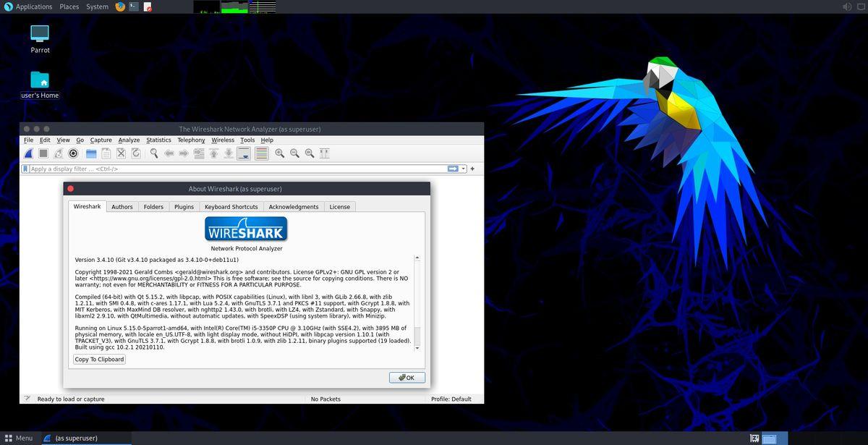Image resolution: width=868 pixels, height=445 pixels.
Task: Select the Wireshark tab in About dialog
Action: click(88, 206)
